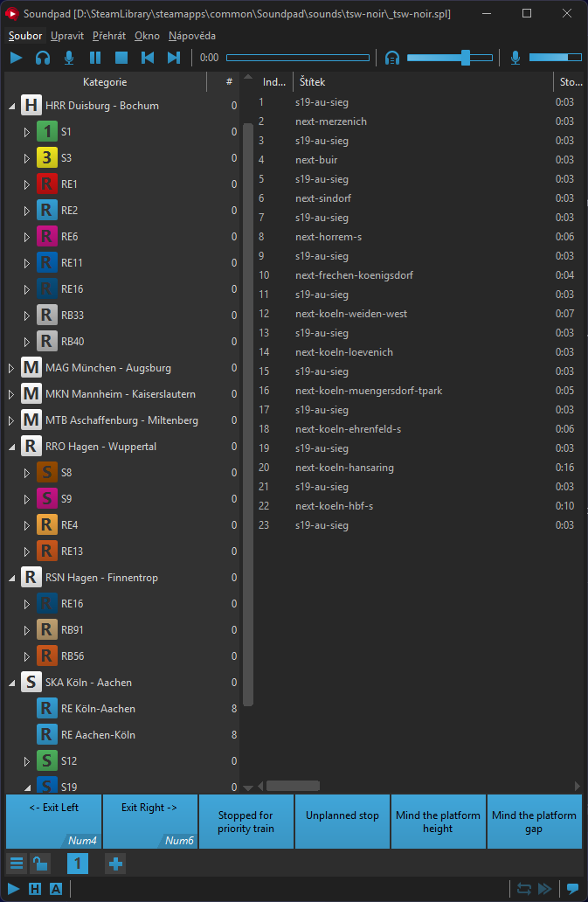Viewport: 588px width, 902px height.
Task: Adjust the microphone volume slider
Action: (x=556, y=58)
